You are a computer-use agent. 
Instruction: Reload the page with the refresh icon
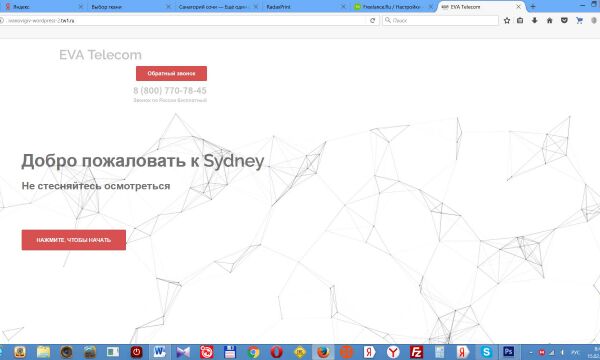pyautogui.click(x=372, y=21)
